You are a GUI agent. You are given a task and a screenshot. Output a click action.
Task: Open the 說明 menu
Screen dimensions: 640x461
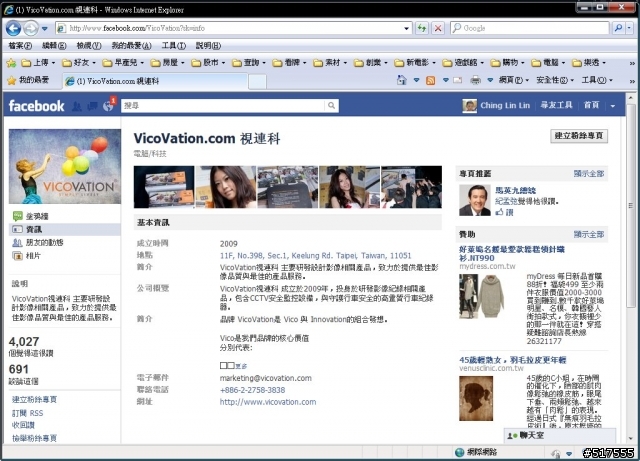208,45
